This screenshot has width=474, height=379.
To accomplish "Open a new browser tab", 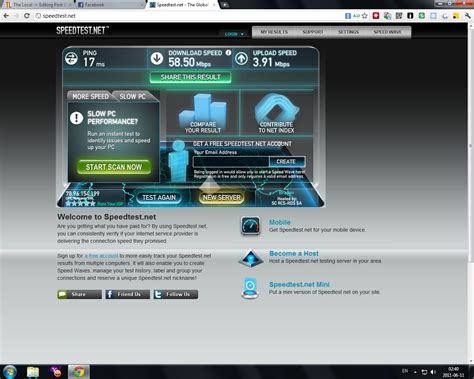I will pyautogui.click(x=225, y=5).
